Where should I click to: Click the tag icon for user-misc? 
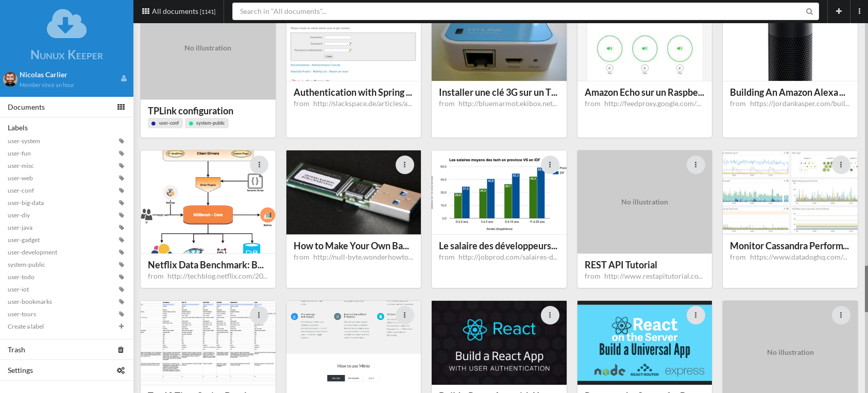[122, 166]
